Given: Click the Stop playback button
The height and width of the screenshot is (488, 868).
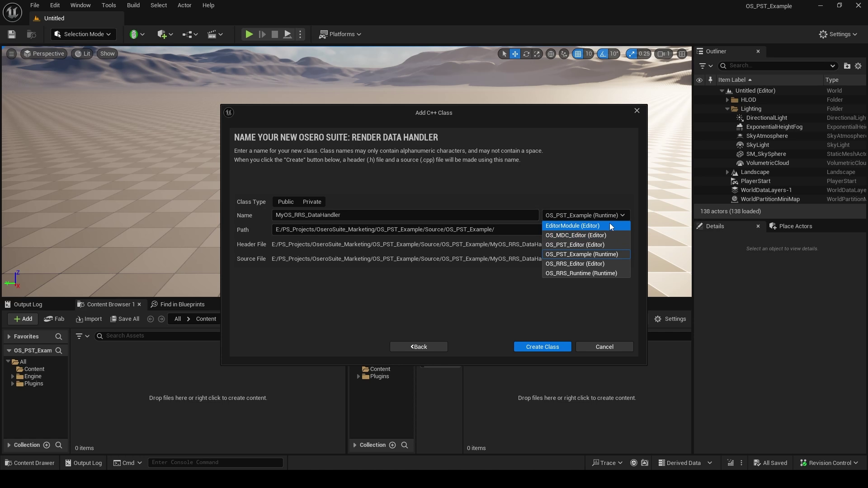Looking at the screenshot, I should 274,34.
